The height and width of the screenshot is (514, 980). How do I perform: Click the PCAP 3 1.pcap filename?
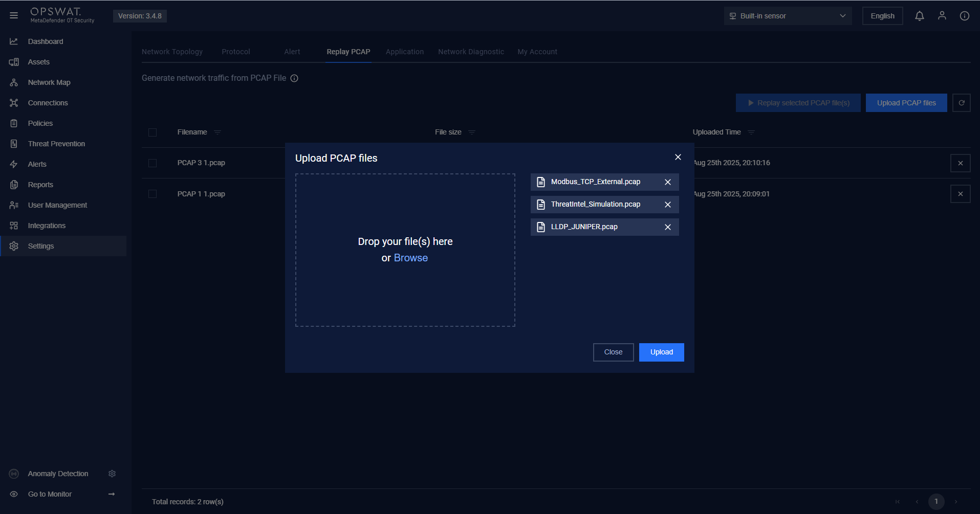point(201,163)
